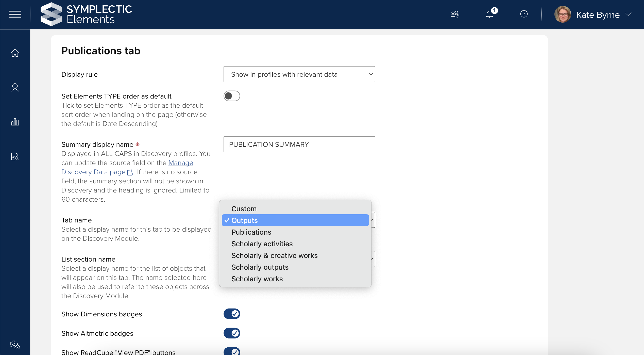This screenshot has height=355, width=644.
Task: Click the Summary display name field
Action: coord(299,144)
